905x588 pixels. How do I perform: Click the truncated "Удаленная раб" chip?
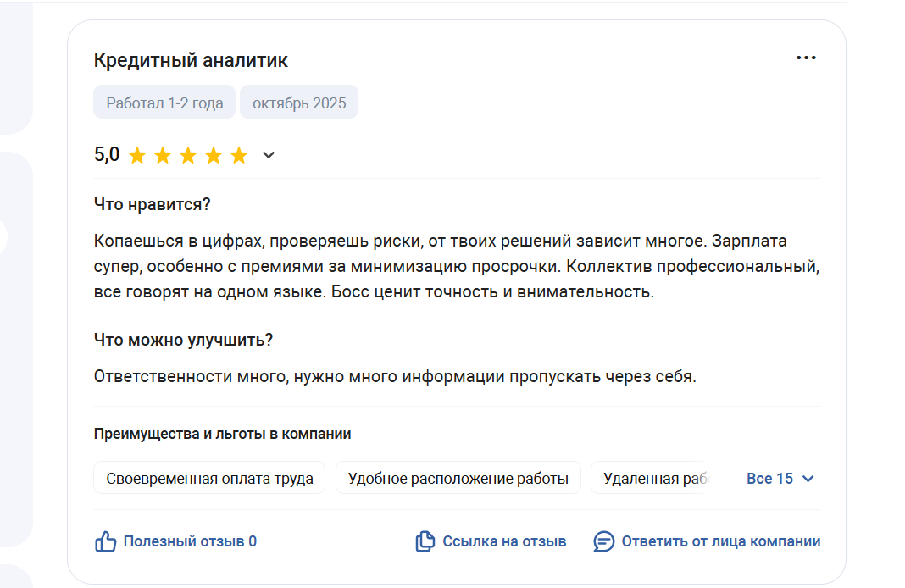pos(652,479)
